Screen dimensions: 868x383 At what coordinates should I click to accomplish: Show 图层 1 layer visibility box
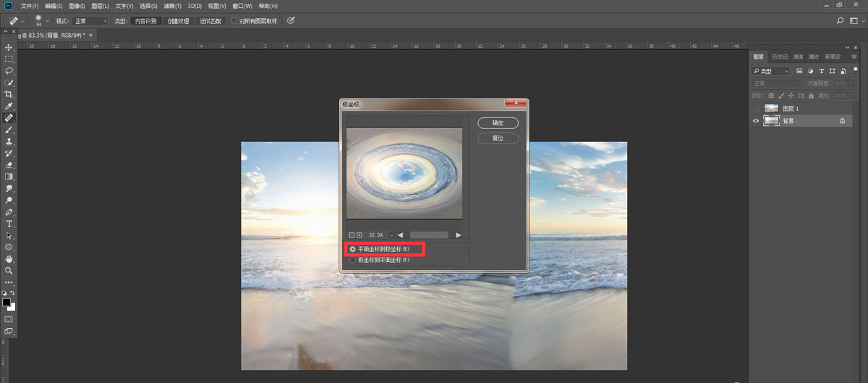click(x=756, y=108)
